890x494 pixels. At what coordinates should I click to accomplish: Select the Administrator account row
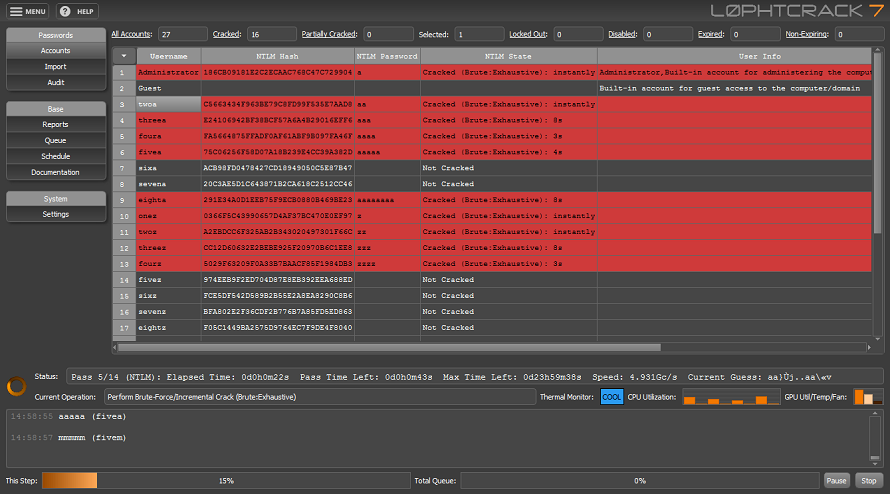point(492,73)
